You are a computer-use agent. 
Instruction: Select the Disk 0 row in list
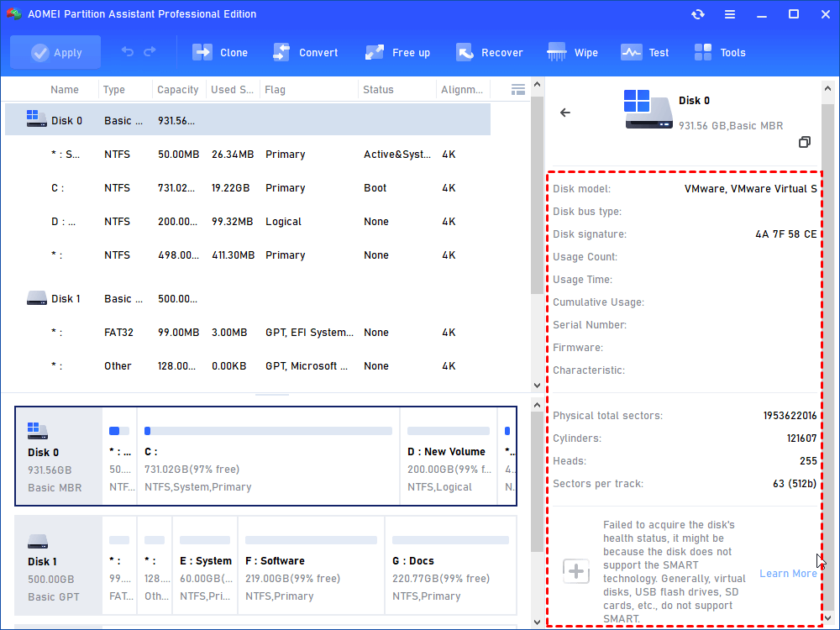click(x=248, y=120)
